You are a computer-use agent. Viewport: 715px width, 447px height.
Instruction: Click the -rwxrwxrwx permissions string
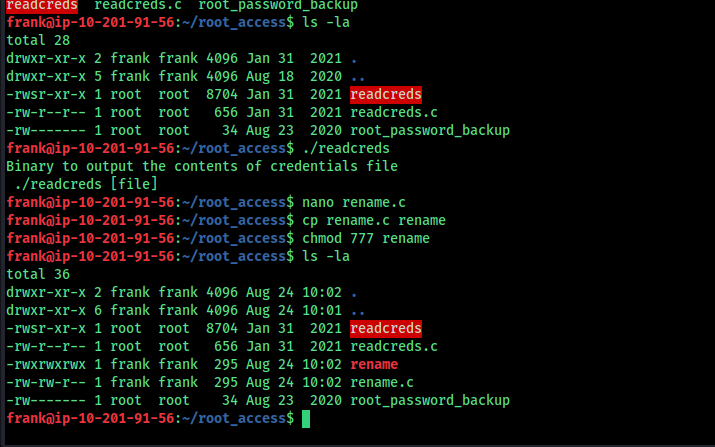tap(46, 364)
